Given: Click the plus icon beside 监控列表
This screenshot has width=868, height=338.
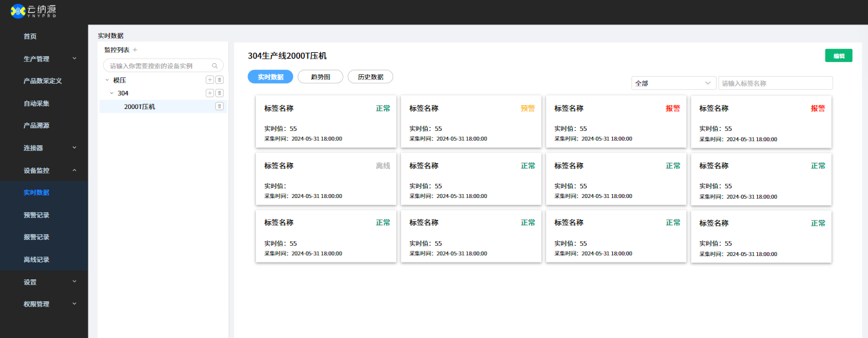Looking at the screenshot, I should pyautogui.click(x=135, y=50).
